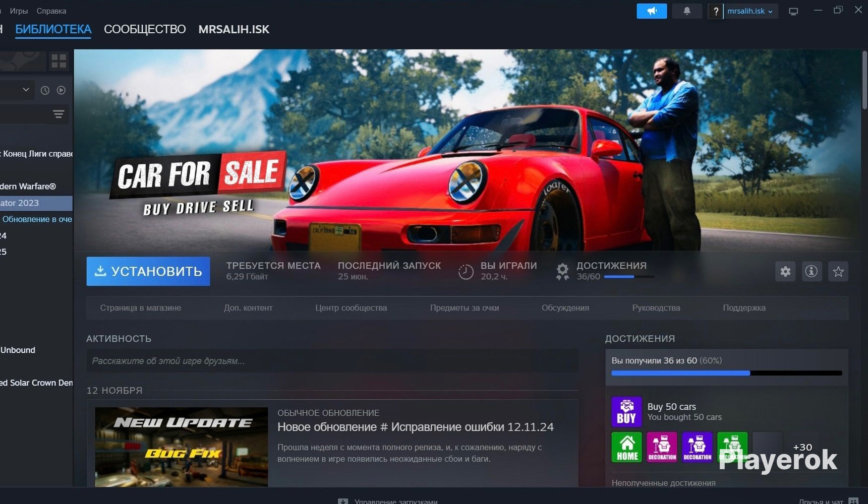Screen dimensions: 868x504
Task: Switch library to grid collections view
Action: 59,61
